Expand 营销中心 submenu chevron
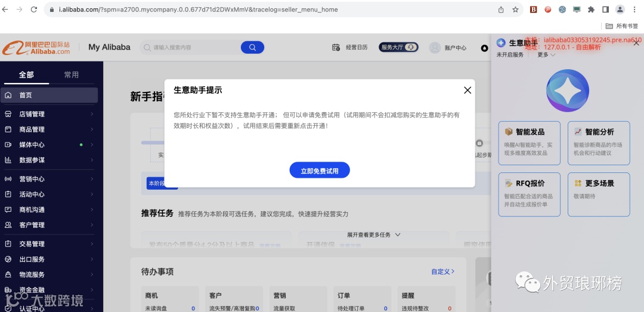The image size is (644, 312). pos(92,179)
